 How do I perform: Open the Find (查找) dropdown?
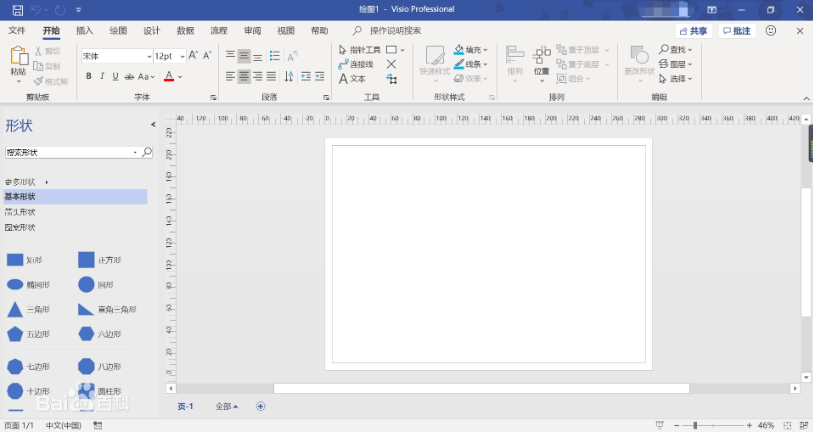click(x=676, y=50)
